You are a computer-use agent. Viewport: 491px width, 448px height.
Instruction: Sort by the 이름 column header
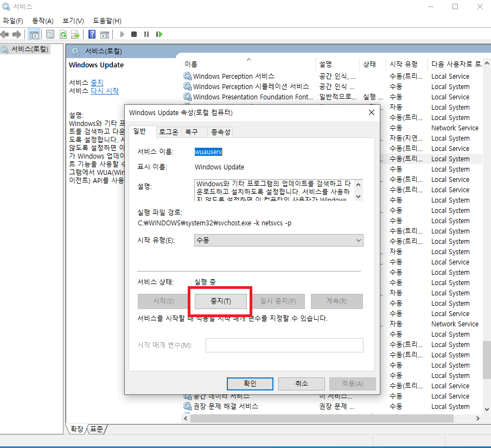[249, 64]
